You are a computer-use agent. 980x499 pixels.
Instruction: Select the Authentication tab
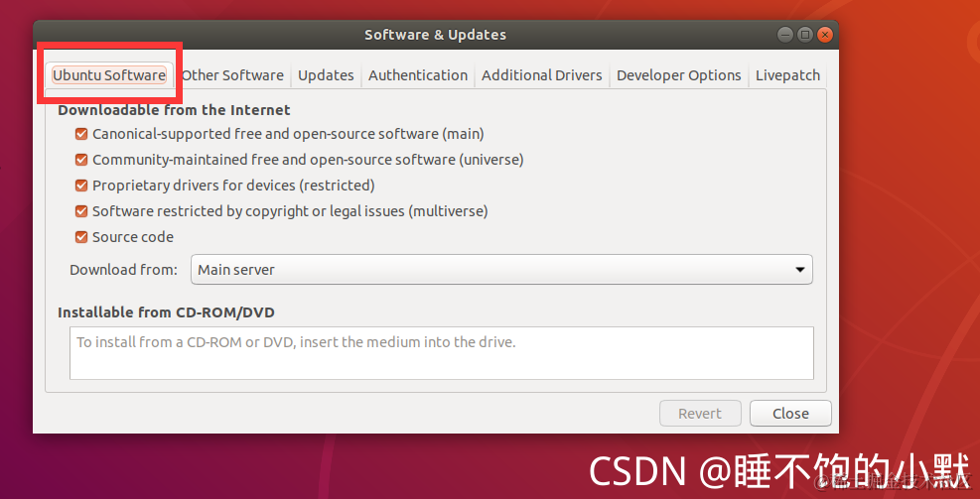click(417, 75)
